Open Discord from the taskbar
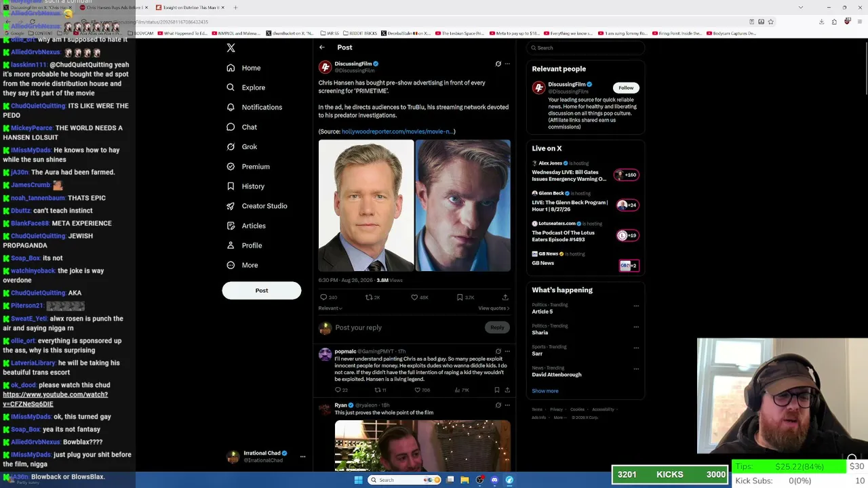Viewport: 868px width, 488px height. coord(494,480)
